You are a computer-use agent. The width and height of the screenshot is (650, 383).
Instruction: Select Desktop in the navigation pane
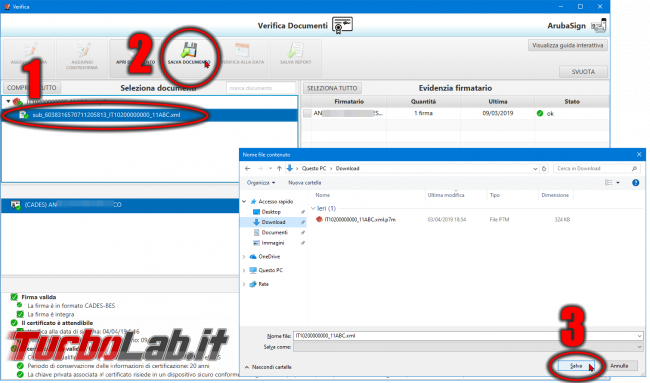pos(271,212)
